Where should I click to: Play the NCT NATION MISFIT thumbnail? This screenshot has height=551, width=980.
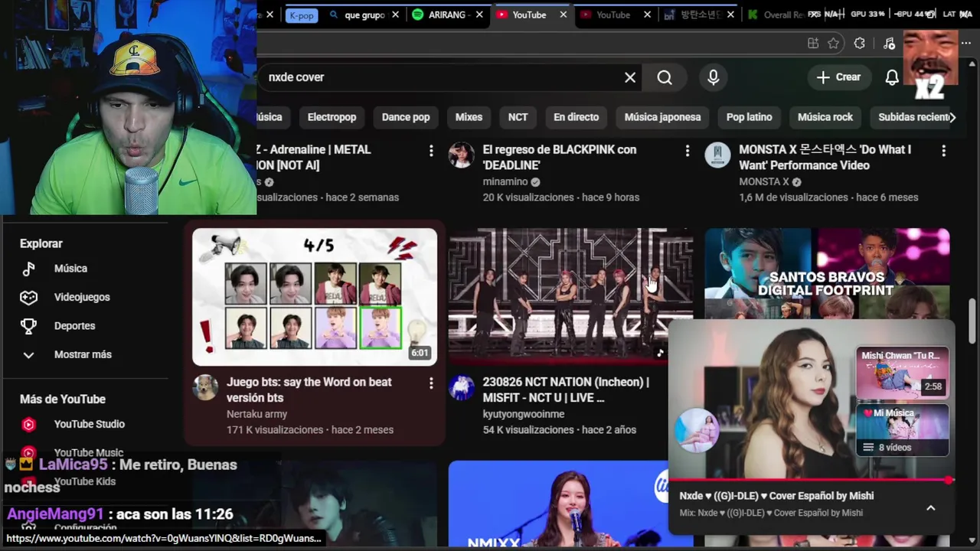click(570, 296)
